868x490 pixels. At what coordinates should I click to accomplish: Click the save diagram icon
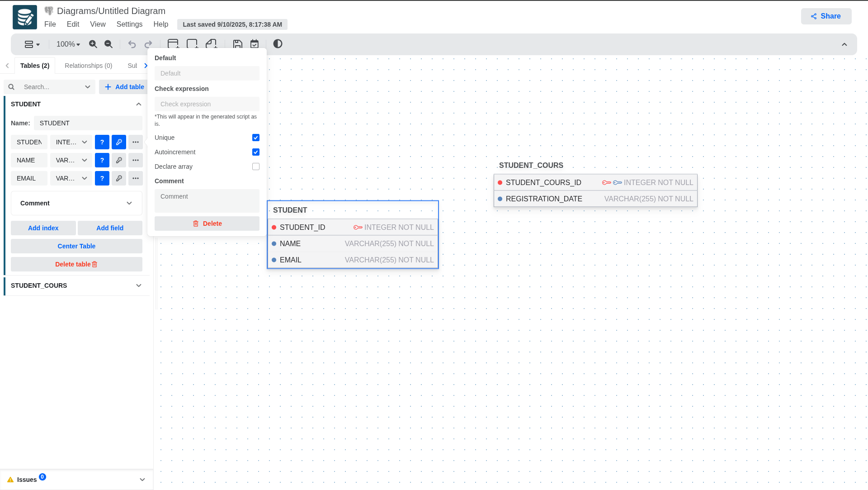237,44
